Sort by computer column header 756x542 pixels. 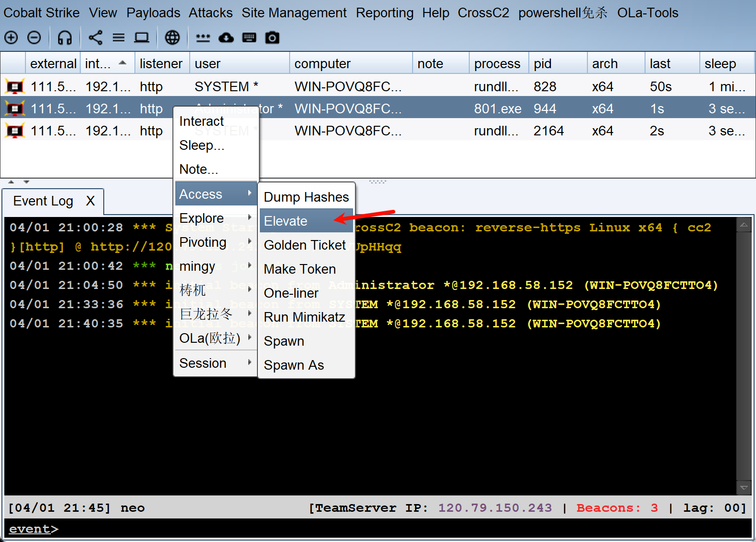(x=351, y=63)
